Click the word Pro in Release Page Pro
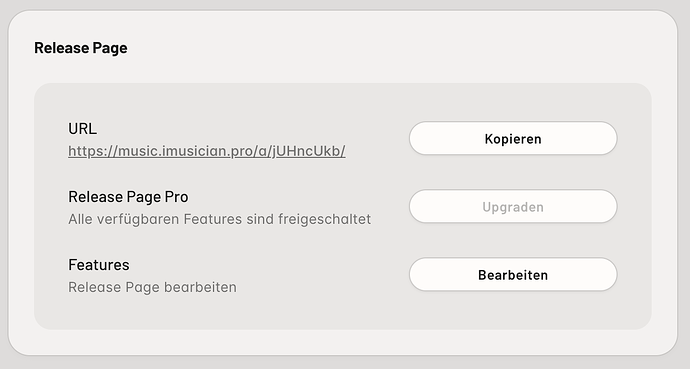 pyautogui.click(x=176, y=197)
